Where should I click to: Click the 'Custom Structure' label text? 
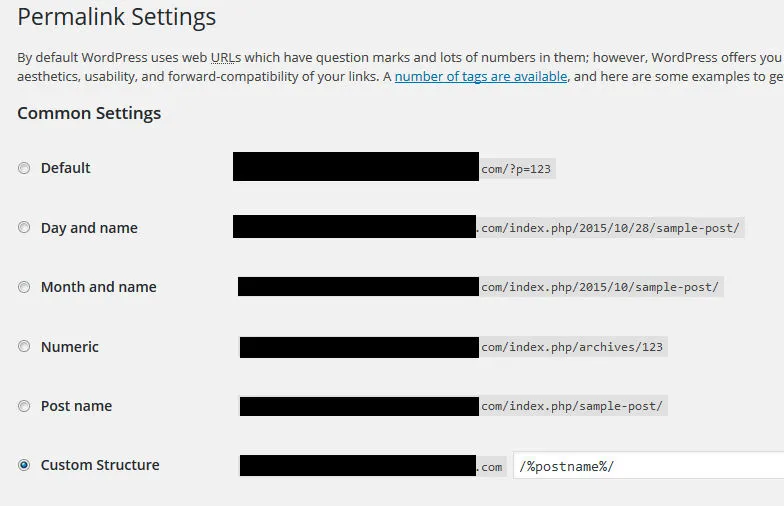(x=100, y=465)
